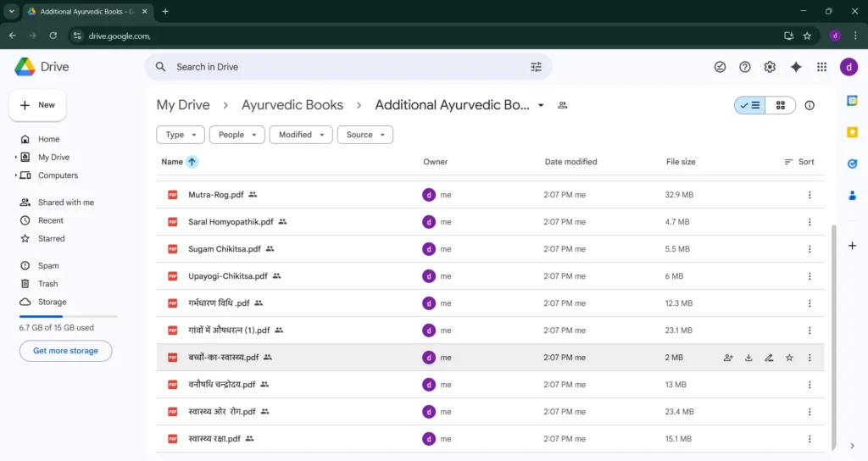The width and height of the screenshot is (868, 461).
Task: Open the Google apps grid launcher
Action: (x=821, y=67)
